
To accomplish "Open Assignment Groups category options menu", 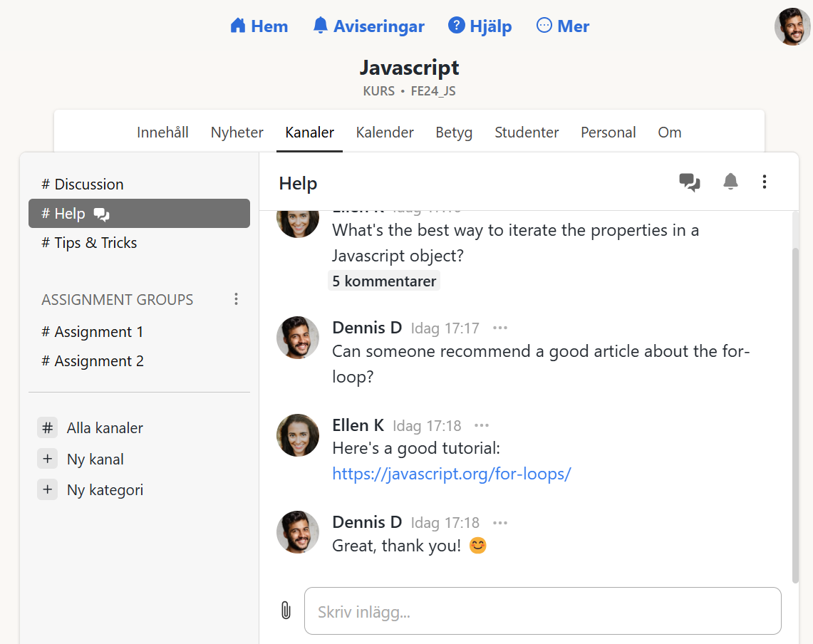I will point(237,299).
